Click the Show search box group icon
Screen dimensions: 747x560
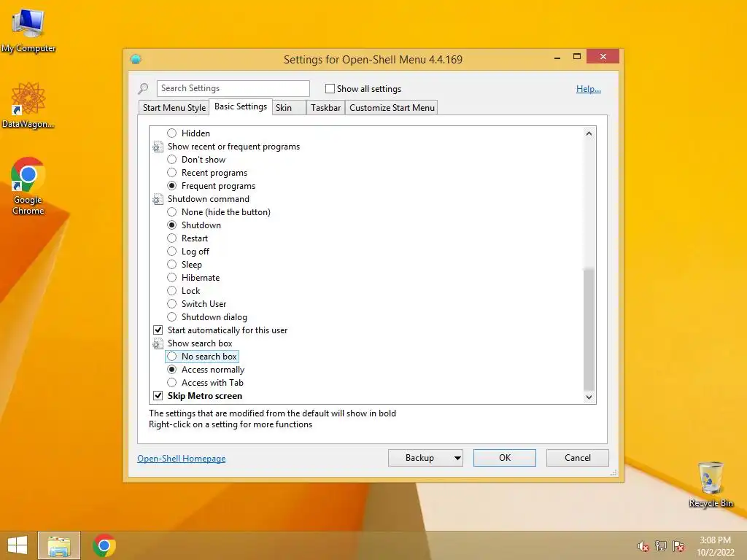point(158,343)
